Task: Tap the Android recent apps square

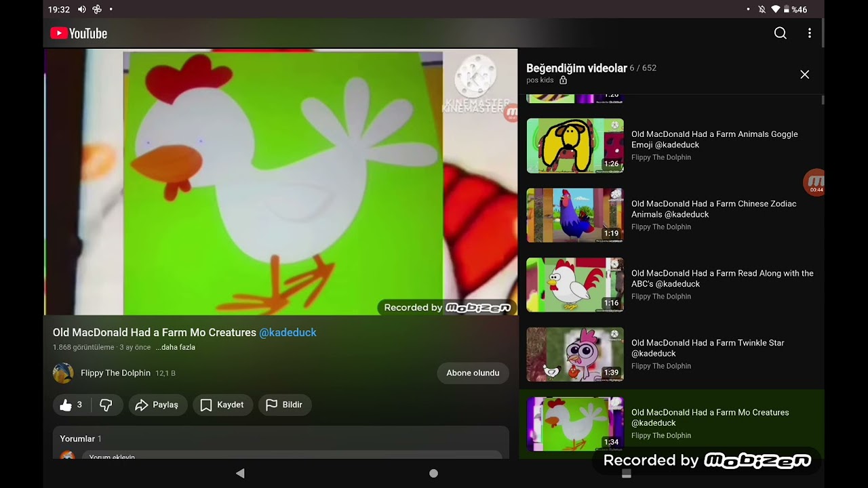Action: [x=627, y=473]
